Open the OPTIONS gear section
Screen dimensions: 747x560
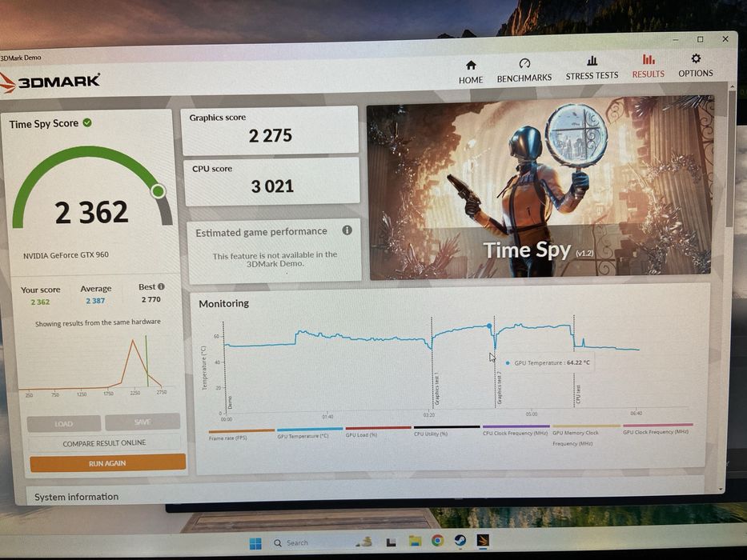pyautogui.click(x=696, y=66)
